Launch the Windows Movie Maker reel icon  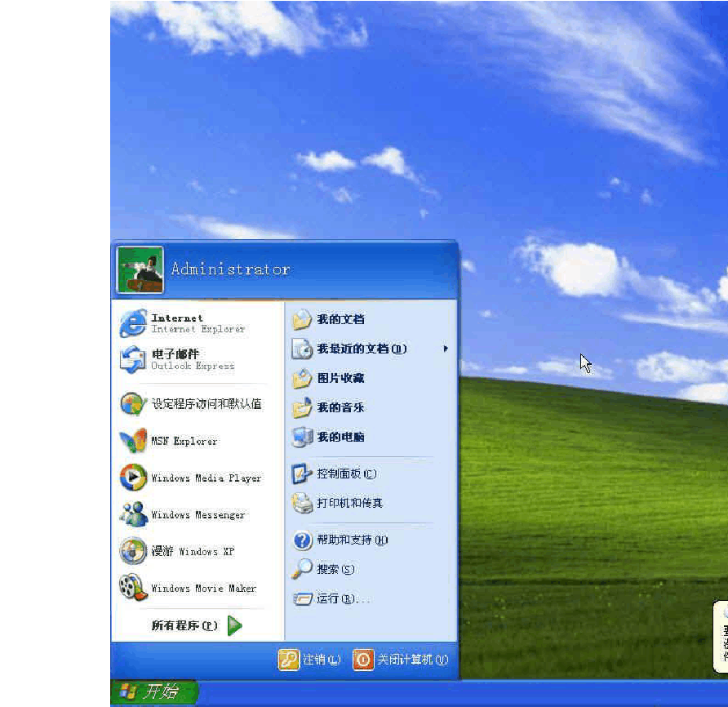point(133,588)
